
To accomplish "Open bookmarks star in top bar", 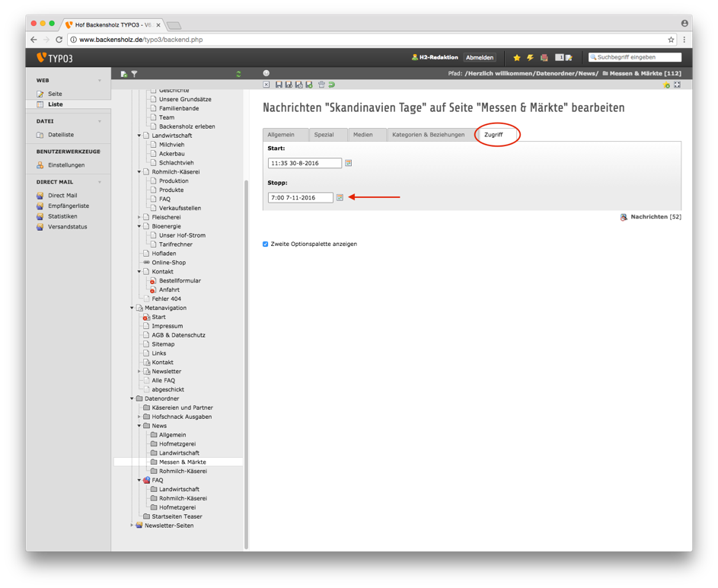I will point(517,57).
